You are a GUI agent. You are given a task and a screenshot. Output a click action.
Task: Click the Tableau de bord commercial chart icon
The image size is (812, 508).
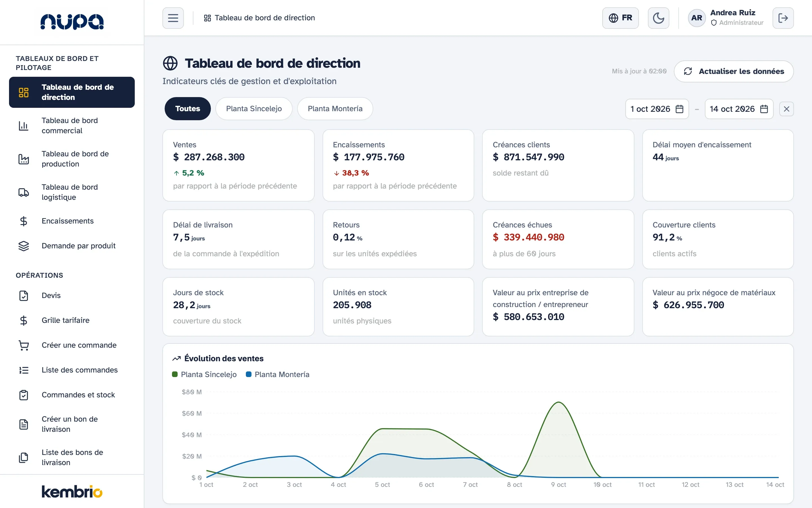(x=23, y=126)
